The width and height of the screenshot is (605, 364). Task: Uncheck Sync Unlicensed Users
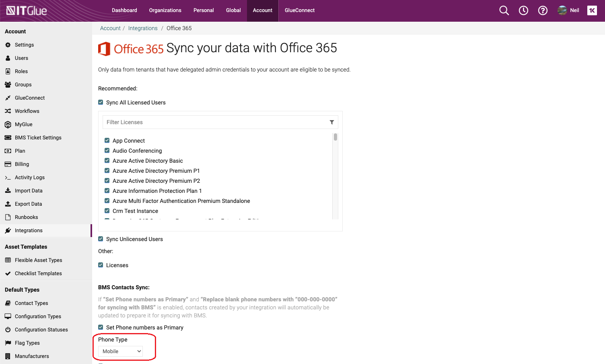(x=101, y=239)
